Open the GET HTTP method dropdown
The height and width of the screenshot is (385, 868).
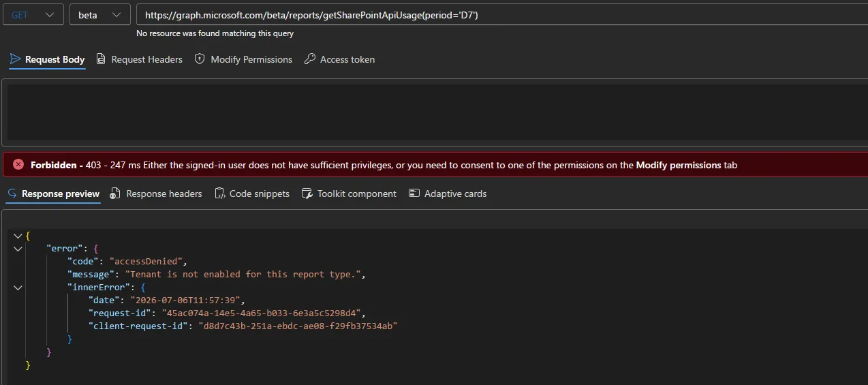tap(33, 14)
